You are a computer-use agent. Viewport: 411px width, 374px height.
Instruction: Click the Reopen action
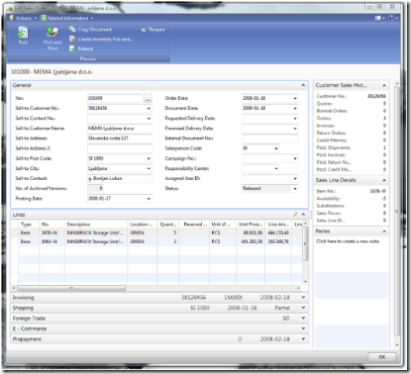[153, 29]
